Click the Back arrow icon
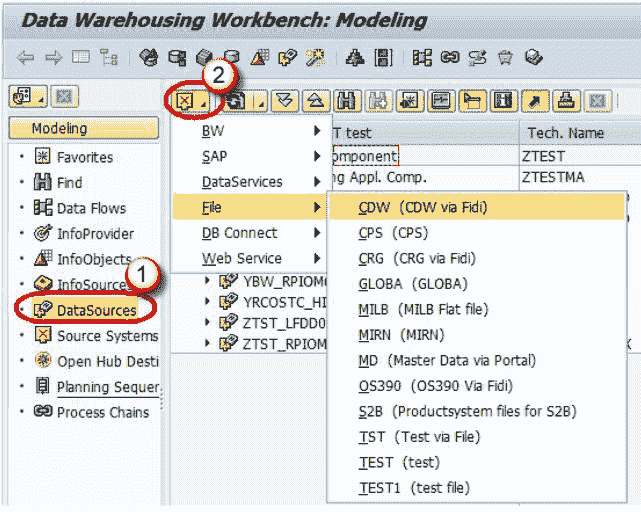 click(25, 57)
